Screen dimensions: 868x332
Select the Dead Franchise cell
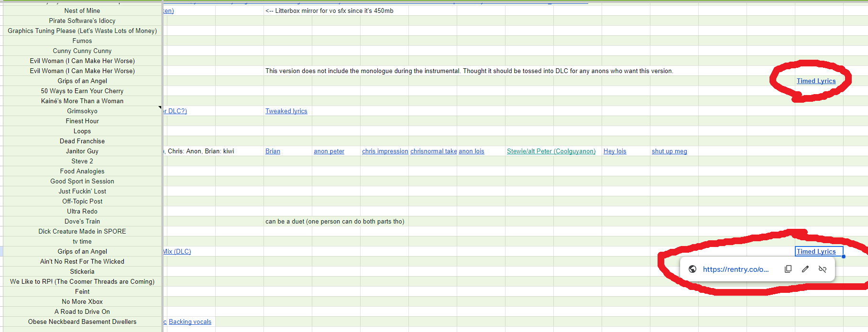(82, 141)
